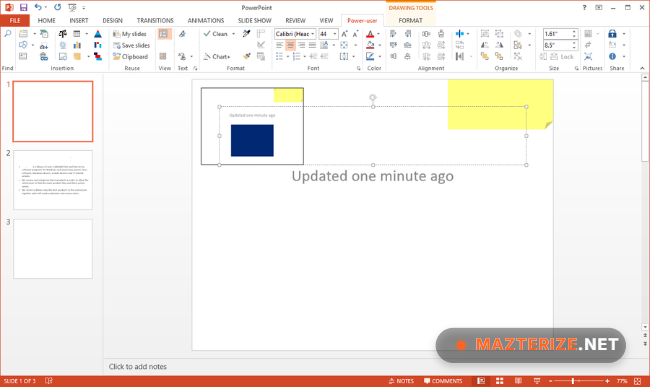Viewport: 650px width, 387px height.
Task: Save the presentation from quick access toolbar
Action: click(x=24, y=7)
